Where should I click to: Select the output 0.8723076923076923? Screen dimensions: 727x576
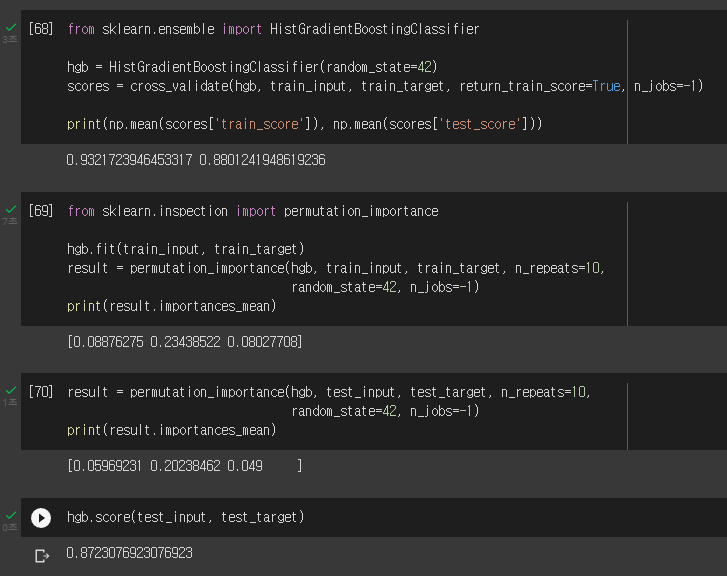point(129,553)
